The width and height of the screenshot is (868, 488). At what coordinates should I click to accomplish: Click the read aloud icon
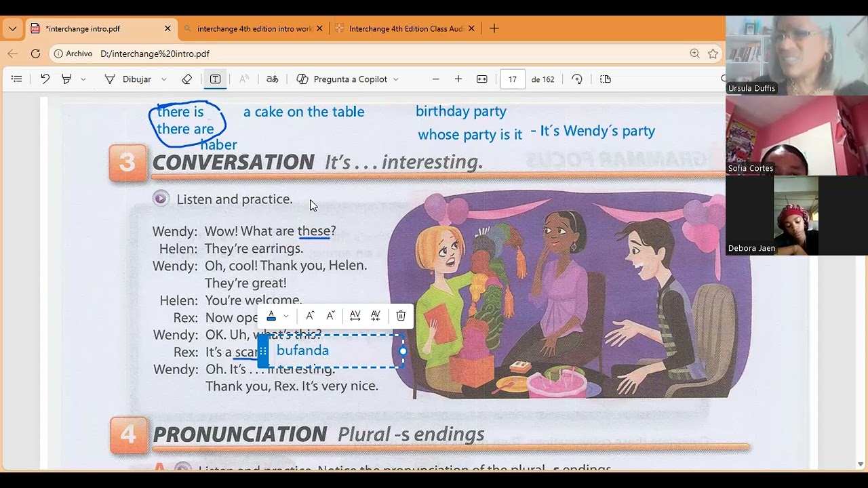245,79
